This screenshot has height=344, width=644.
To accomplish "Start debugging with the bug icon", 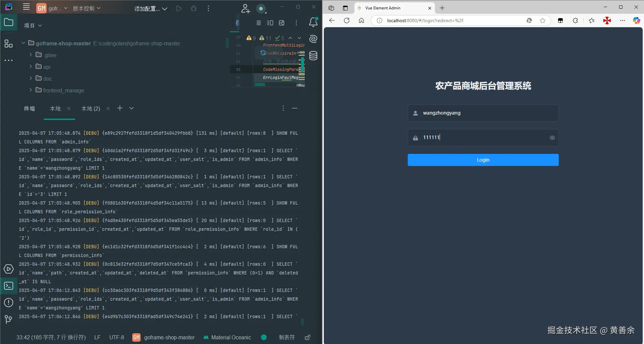I will 194,8.
